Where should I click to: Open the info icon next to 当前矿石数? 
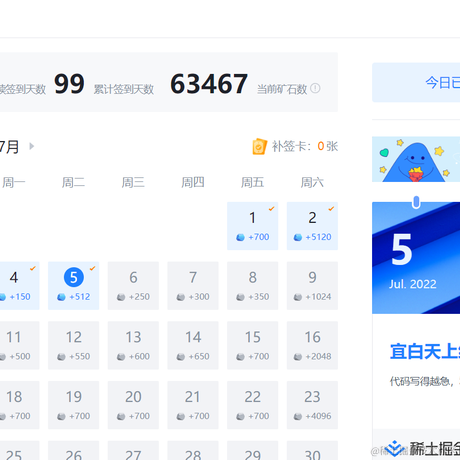[315, 88]
